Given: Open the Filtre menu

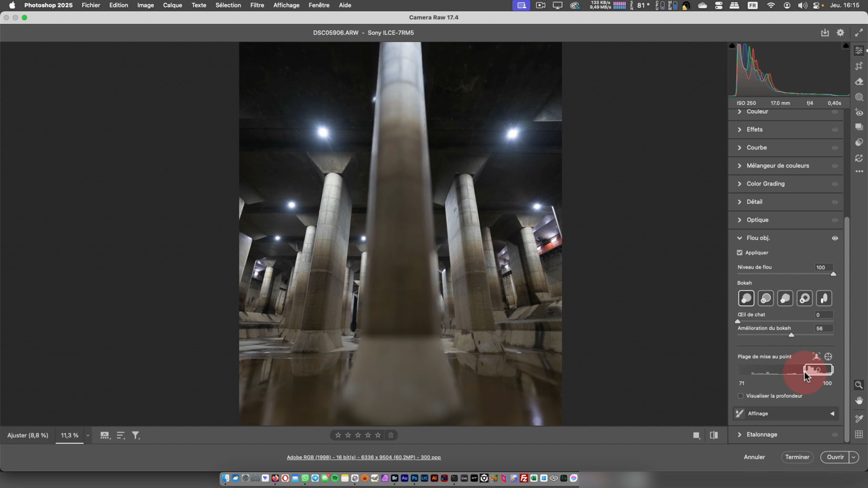Looking at the screenshot, I should [x=257, y=5].
